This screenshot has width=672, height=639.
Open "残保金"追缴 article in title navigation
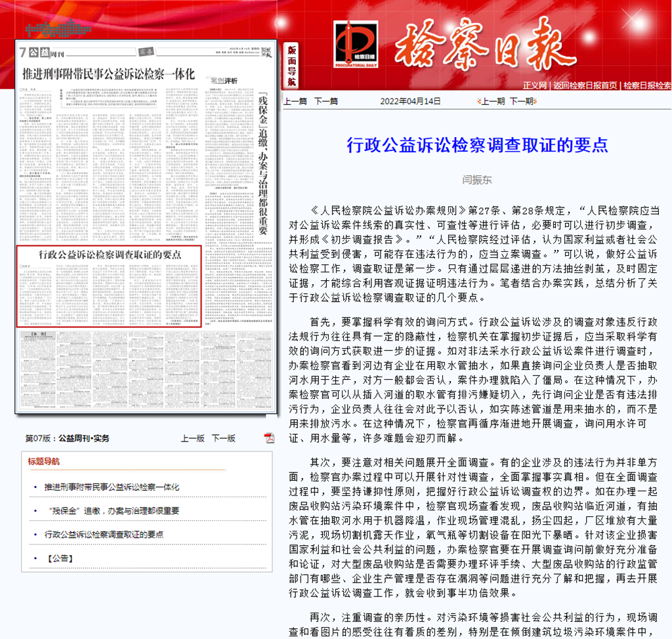tap(112, 511)
